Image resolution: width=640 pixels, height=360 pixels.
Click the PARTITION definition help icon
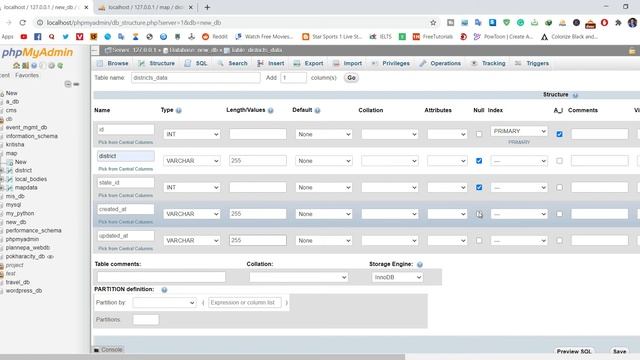click(164, 289)
